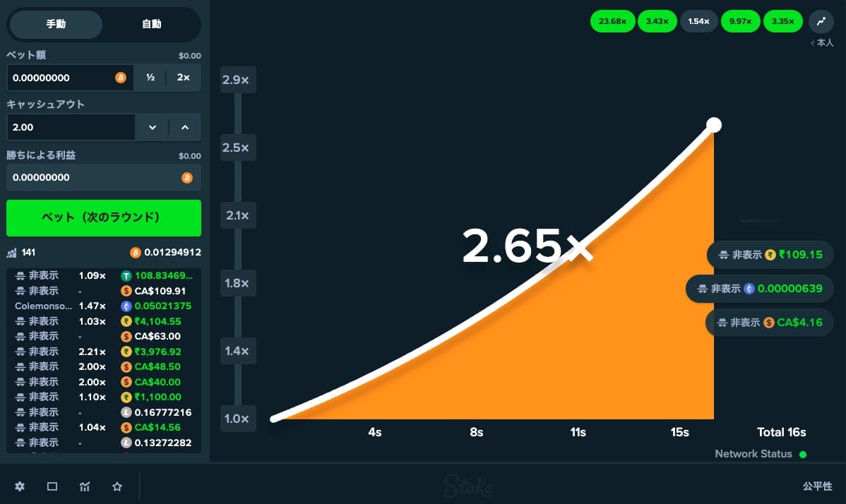Click the 2.21× multiplier in the bets list
846x504 pixels.
point(93,352)
